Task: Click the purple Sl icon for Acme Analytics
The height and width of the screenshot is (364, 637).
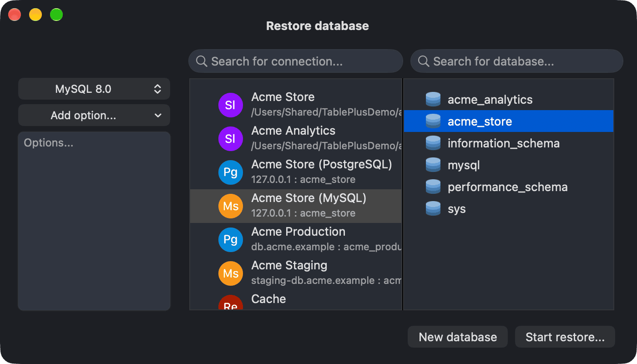Action: pyautogui.click(x=230, y=139)
